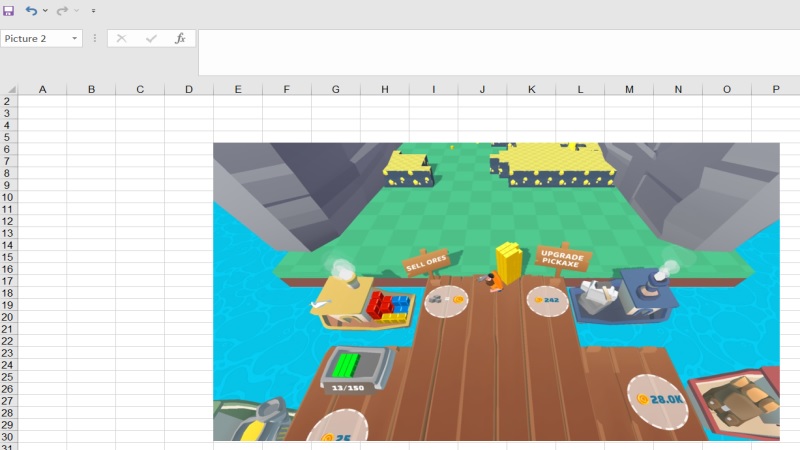800x450 pixels.
Task: Click the formula bar Enter checkmark icon
Action: (151, 38)
